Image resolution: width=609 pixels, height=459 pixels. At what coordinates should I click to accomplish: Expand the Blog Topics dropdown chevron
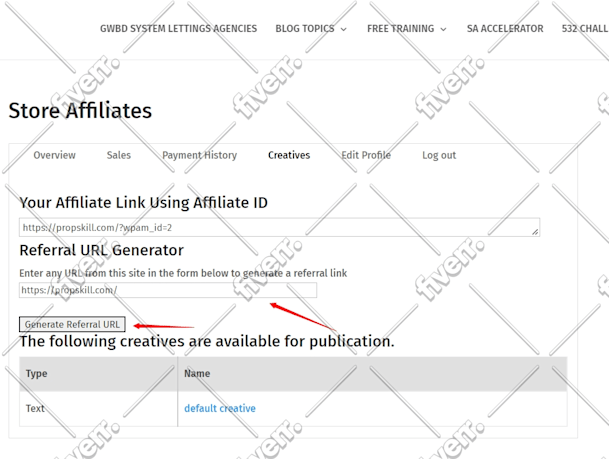[x=344, y=29]
